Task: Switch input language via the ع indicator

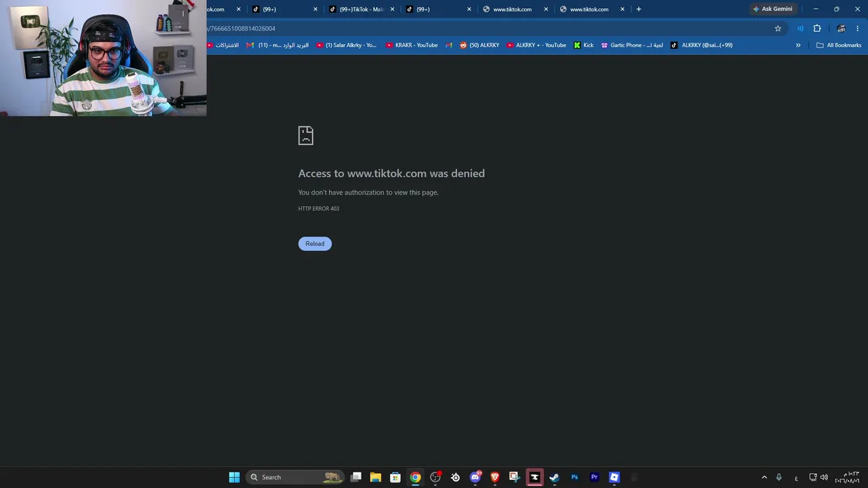Action: [x=796, y=478]
